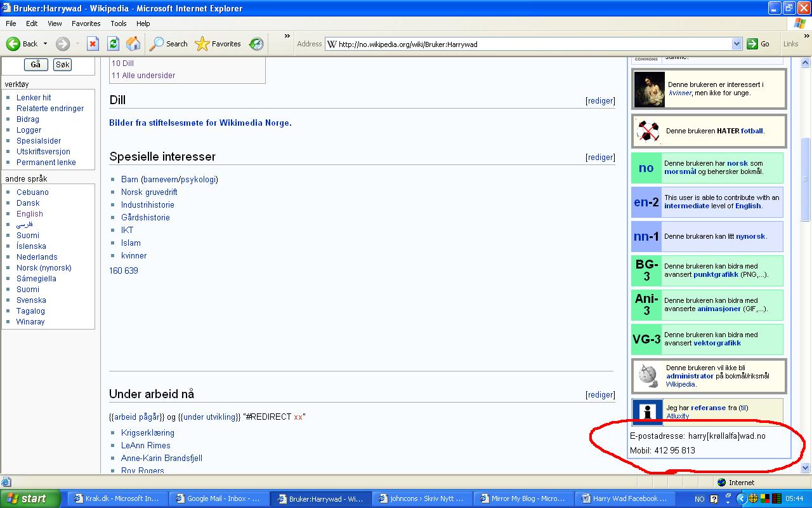The image size is (812, 508).
Task: Open the Edit menu
Action: (x=32, y=23)
